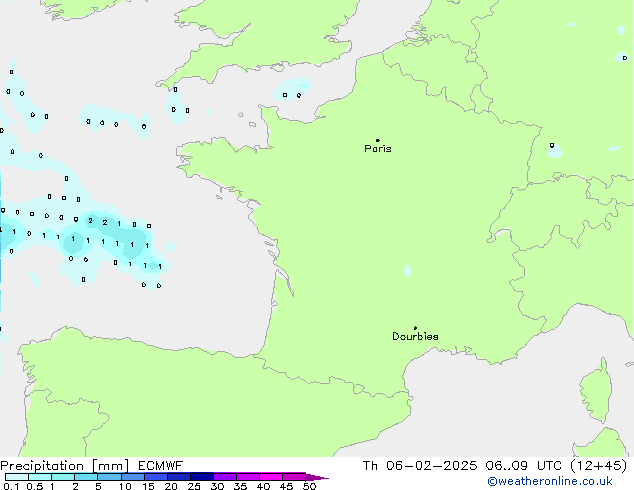
Task: Click the legend scale label '10'
Action: point(125,486)
